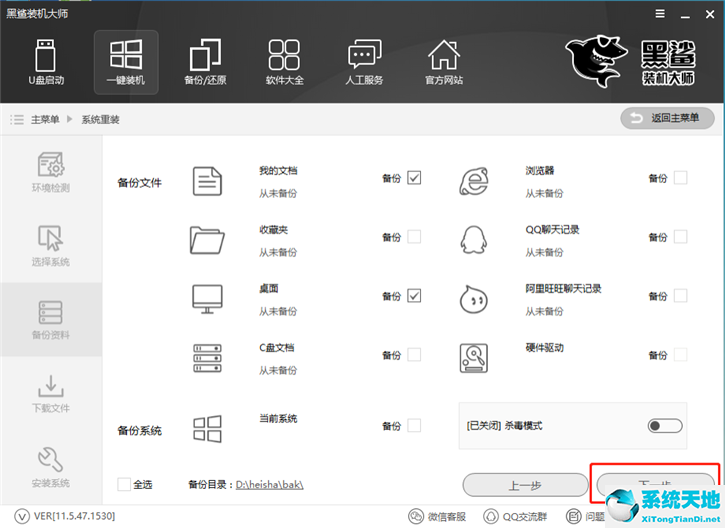Check backup for QQ聊天记录
The image size is (725, 528).
click(x=680, y=237)
